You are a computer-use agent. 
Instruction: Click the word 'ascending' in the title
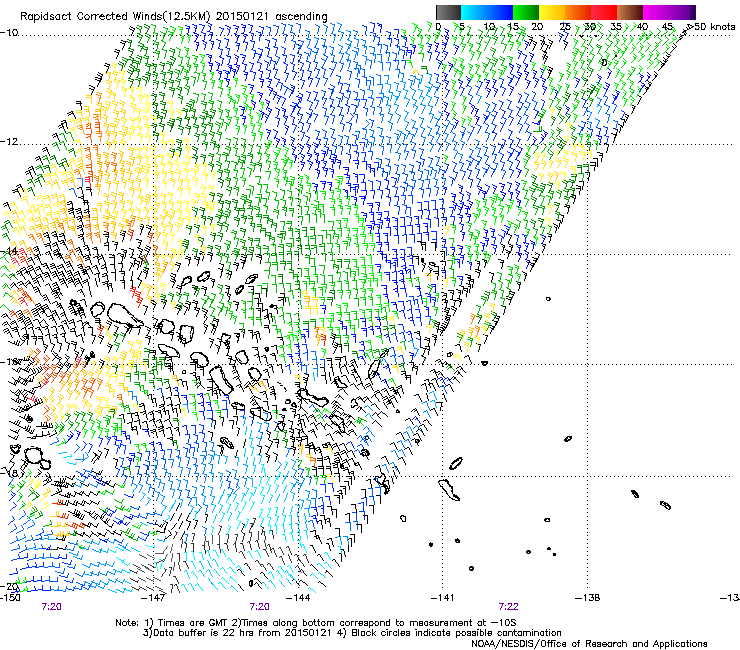301,17
